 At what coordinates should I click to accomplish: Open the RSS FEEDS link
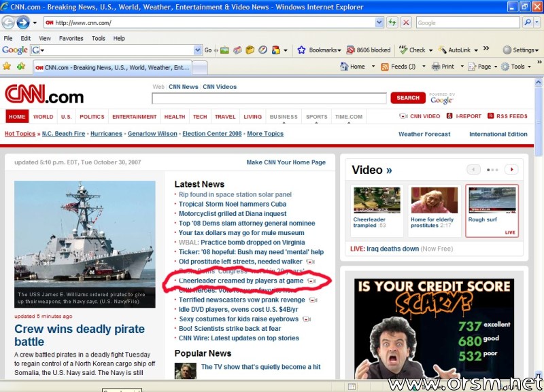tap(507, 116)
